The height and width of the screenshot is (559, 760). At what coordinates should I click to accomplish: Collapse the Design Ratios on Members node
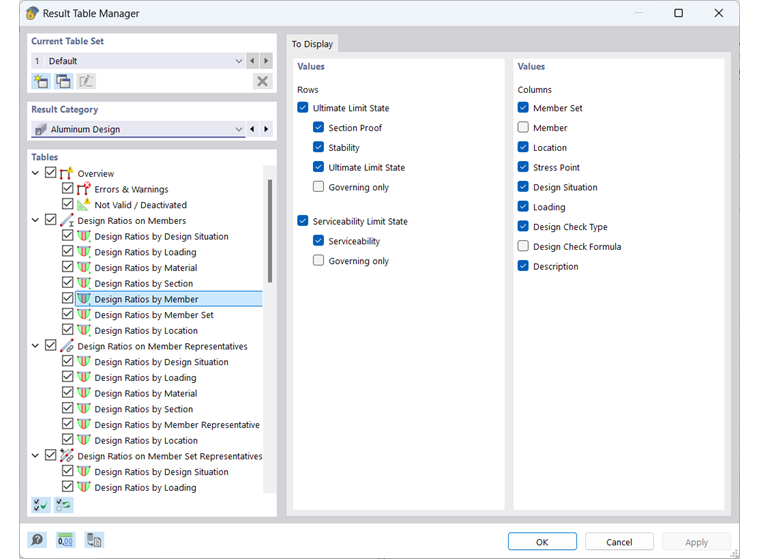(37, 220)
